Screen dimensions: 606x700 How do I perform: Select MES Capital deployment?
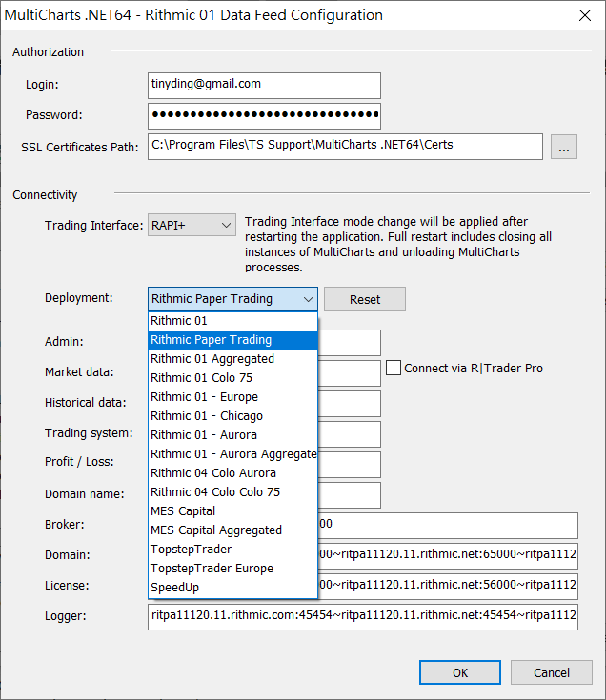coord(232,511)
